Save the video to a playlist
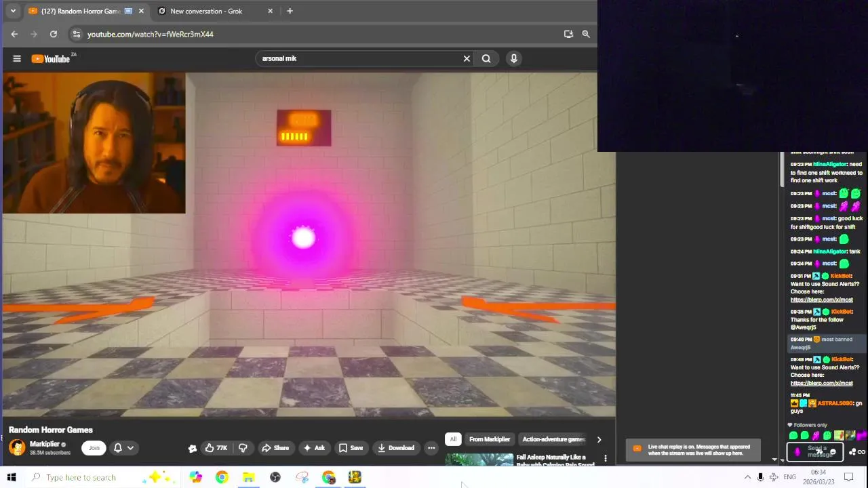Screen dimensions: 868x488 [351, 447]
